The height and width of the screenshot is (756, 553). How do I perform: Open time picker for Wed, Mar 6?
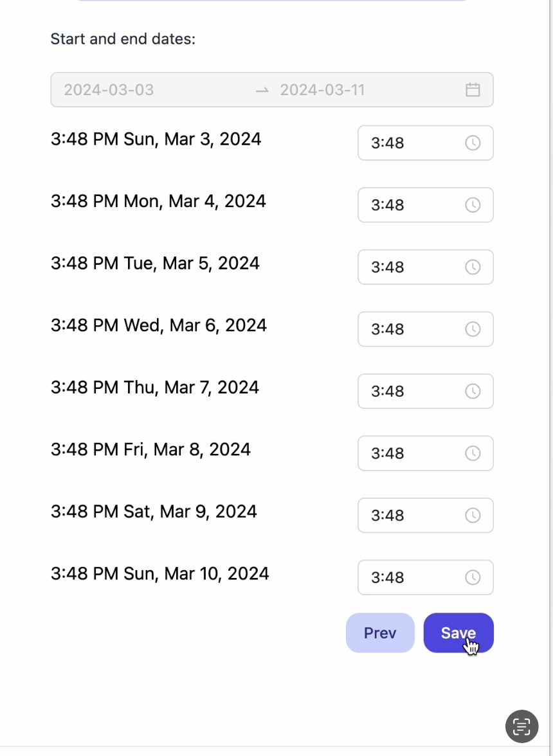coord(425,329)
